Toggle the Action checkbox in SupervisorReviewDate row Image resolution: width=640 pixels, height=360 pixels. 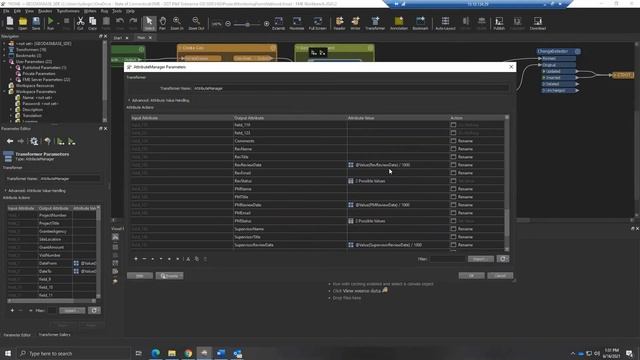453,245
